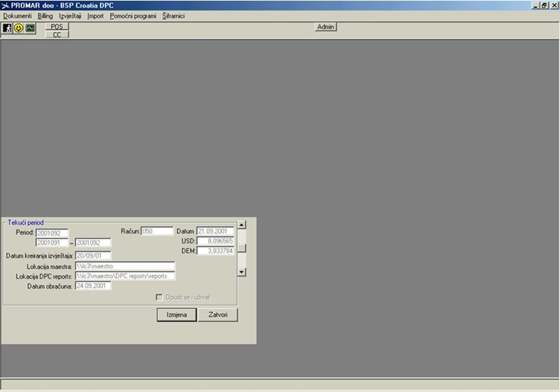Toggle the 'Opusti se i uživaj!' checkbox
This screenshot has height=392, width=560.
(x=159, y=297)
